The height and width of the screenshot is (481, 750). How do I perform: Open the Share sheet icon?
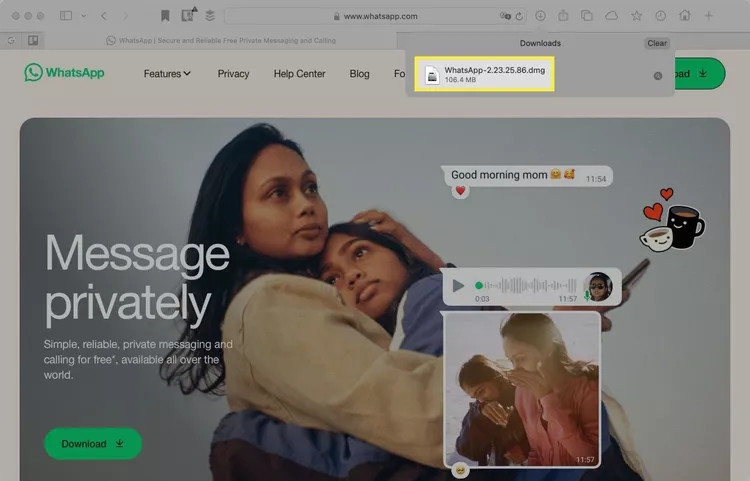[563, 16]
